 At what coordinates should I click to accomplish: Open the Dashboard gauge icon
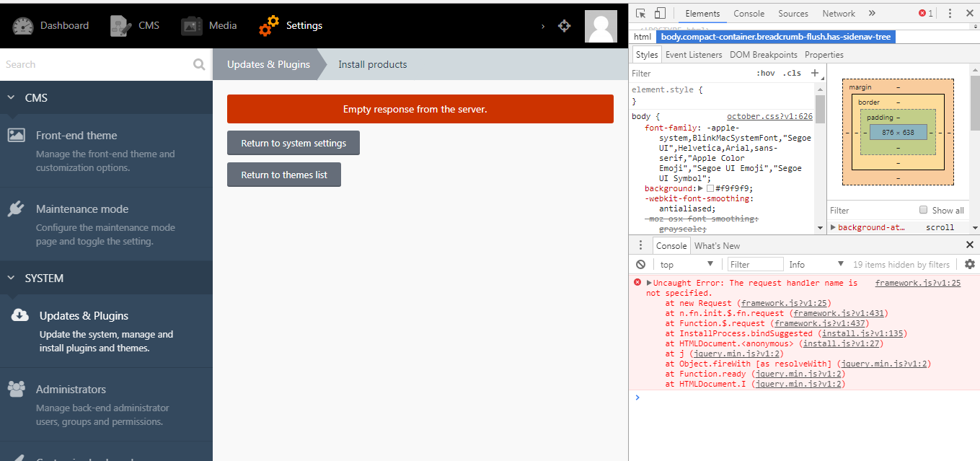(22, 26)
